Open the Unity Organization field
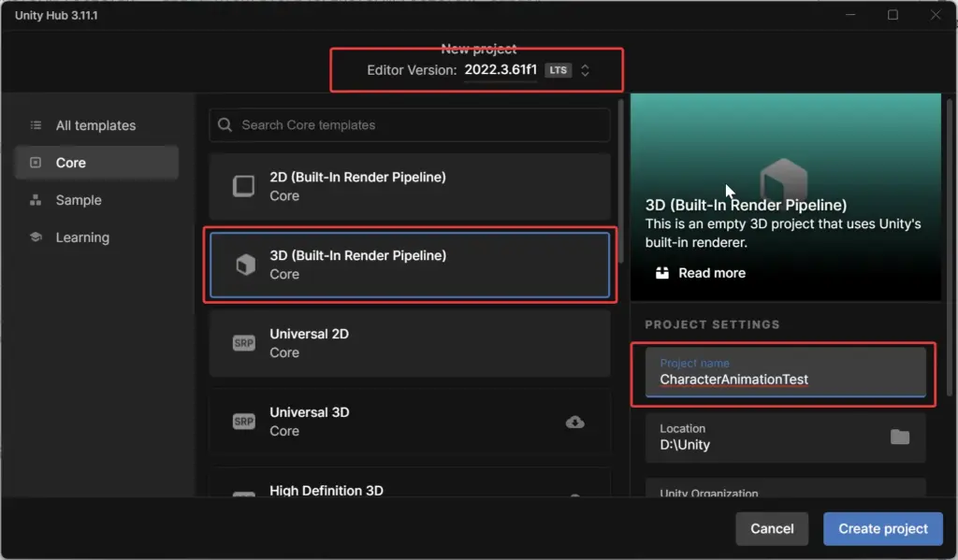Image resolution: width=958 pixels, height=560 pixels. click(x=786, y=488)
